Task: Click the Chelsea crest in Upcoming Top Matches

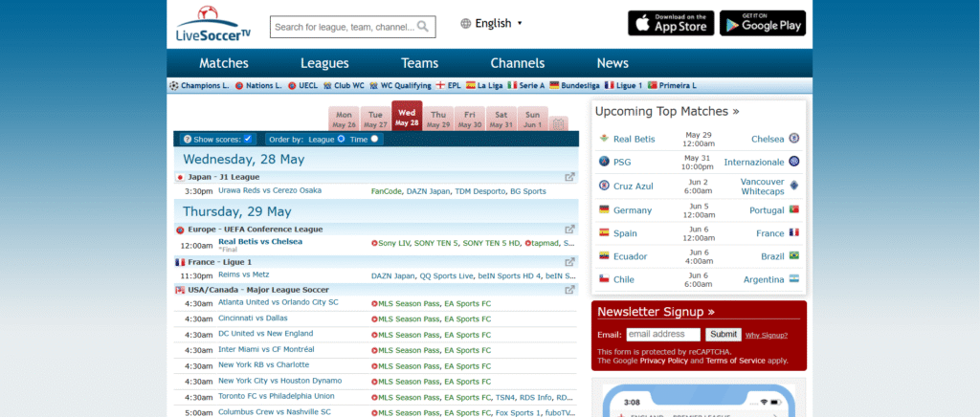Action: (x=793, y=139)
